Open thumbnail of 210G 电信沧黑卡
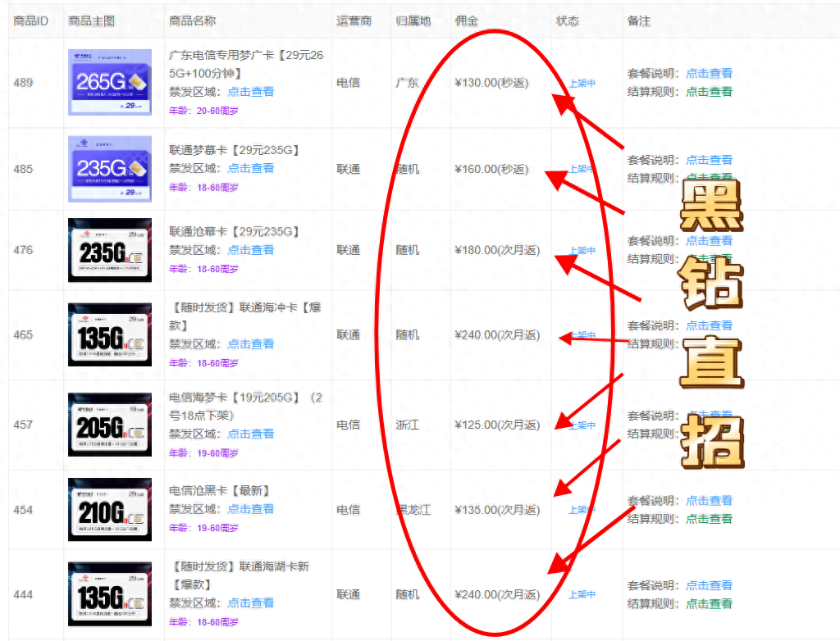The width and height of the screenshot is (840, 641). click(x=109, y=509)
